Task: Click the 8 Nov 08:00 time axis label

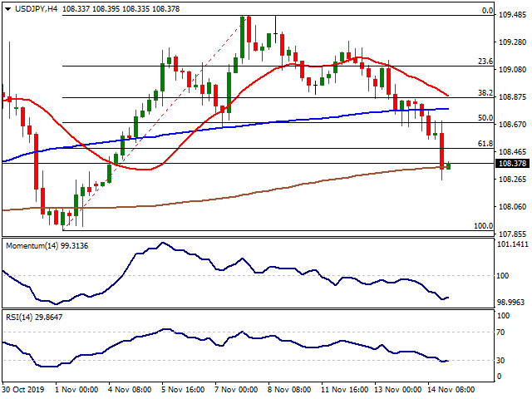Action: point(289,390)
